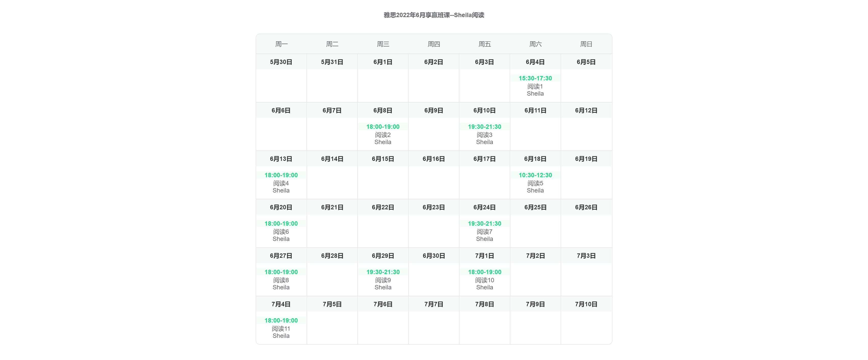Screen dimensions: 868x360
Task: Select the 阅读7 class on 6月24日
Action: [484, 231]
